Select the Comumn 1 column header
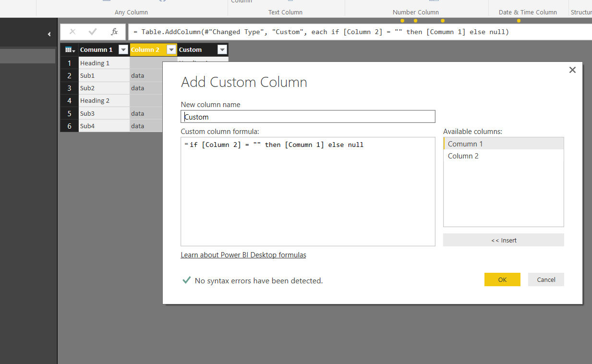The height and width of the screenshot is (364, 592). pyautogui.click(x=104, y=49)
